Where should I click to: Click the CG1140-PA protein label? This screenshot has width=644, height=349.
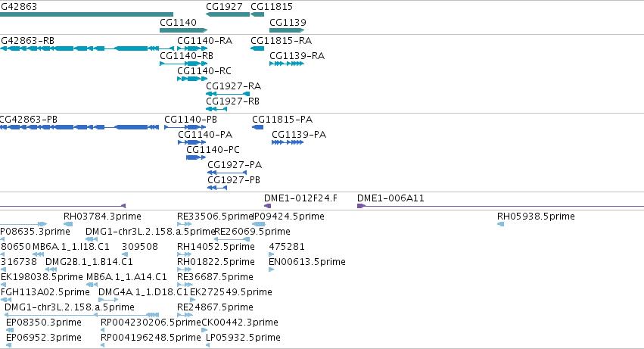click(205, 135)
